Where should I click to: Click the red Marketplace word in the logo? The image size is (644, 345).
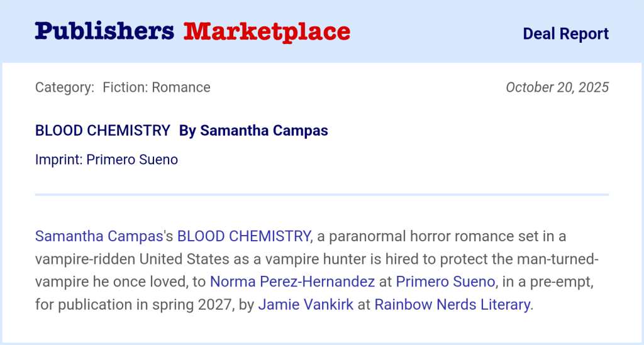click(x=267, y=31)
